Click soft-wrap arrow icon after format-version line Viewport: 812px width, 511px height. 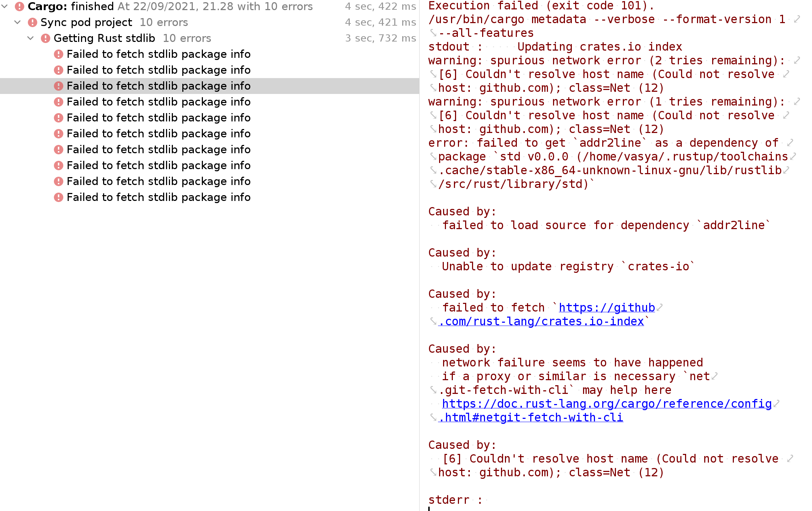[x=796, y=20]
